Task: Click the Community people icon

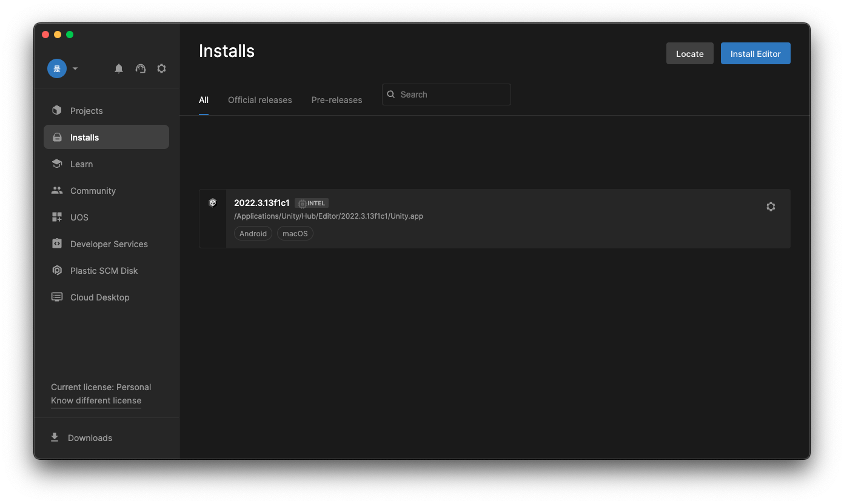Action: 57,190
